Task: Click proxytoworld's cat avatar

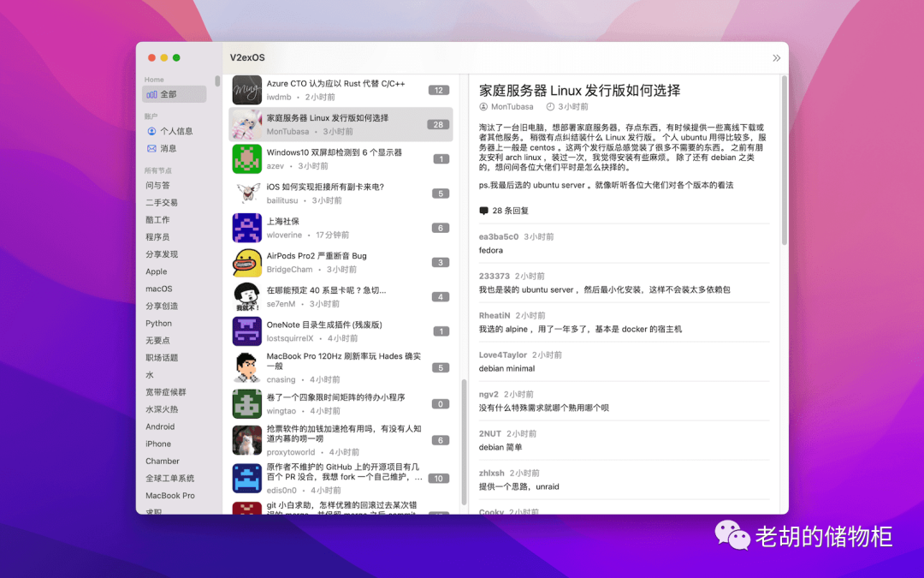Action: point(247,440)
